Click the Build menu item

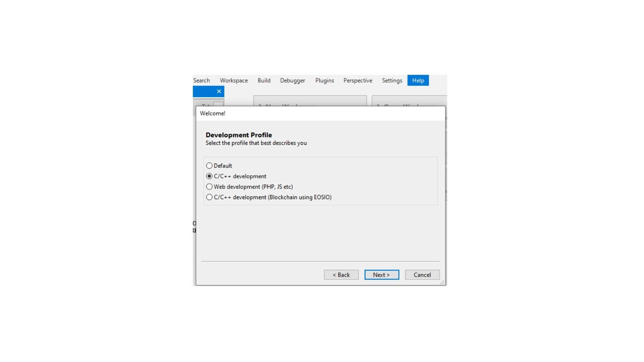coord(264,80)
